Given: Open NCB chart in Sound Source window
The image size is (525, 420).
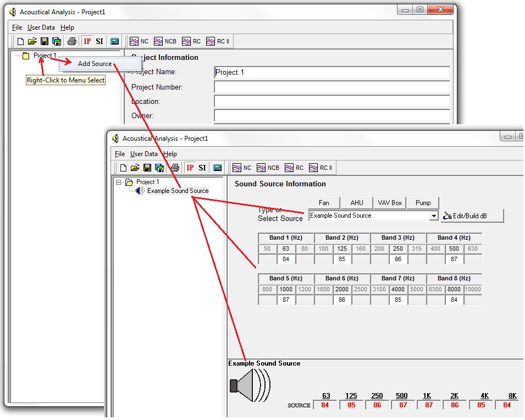Looking at the screenshot, I should 268,168.
